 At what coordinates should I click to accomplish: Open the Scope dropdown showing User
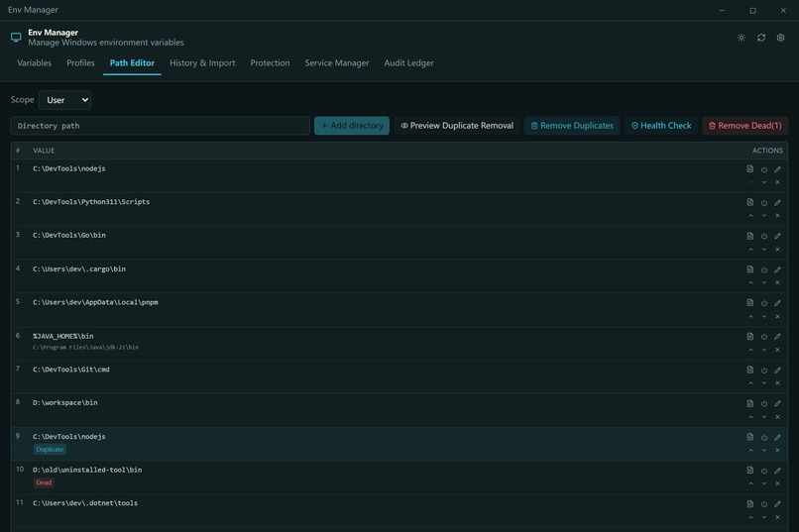tap(65, 100)
